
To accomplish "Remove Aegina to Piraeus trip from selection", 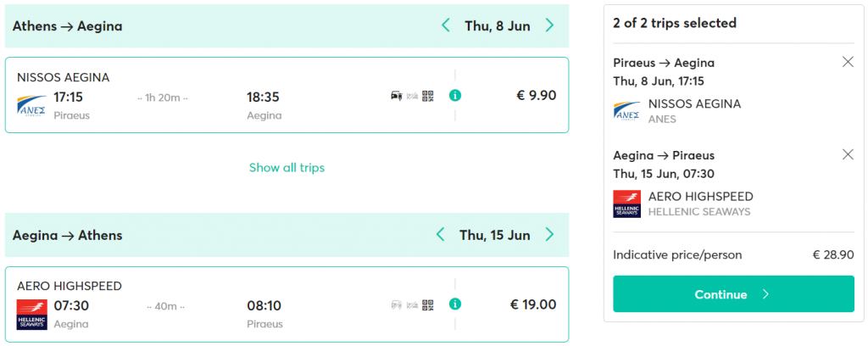I will tap(848, 154).
